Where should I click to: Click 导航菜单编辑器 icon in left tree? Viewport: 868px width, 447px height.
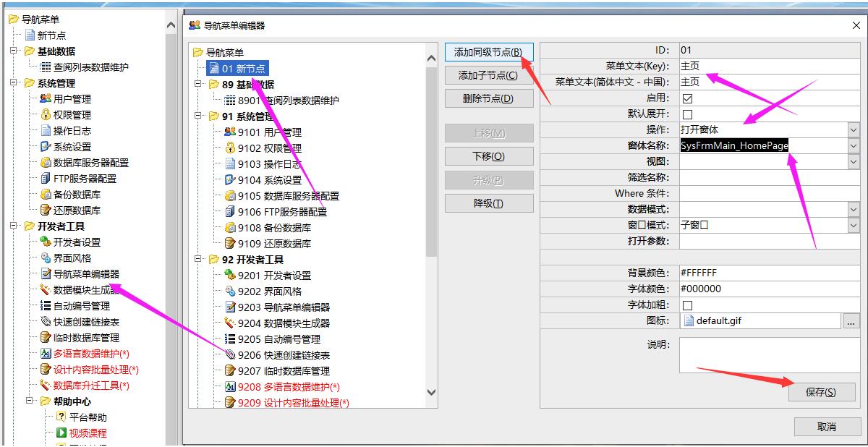pos(46,274)
